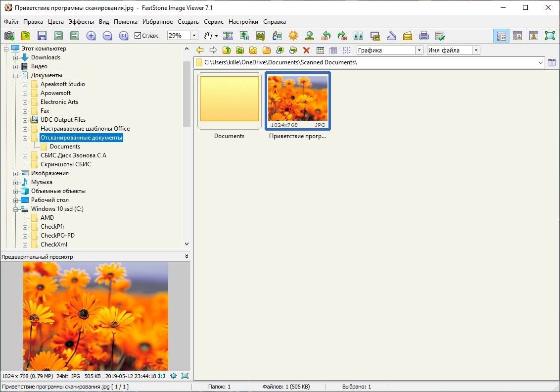Expand the Изображения tree node

(x=15, y=174)
